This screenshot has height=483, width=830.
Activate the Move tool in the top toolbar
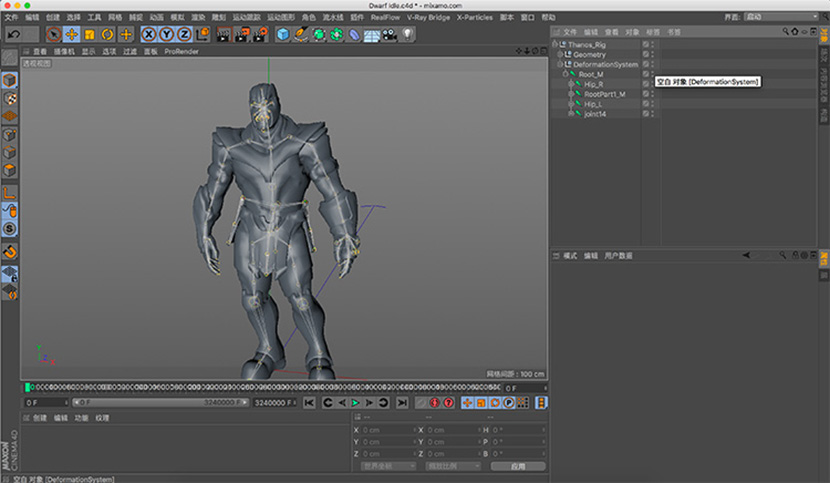pos(71,35)
